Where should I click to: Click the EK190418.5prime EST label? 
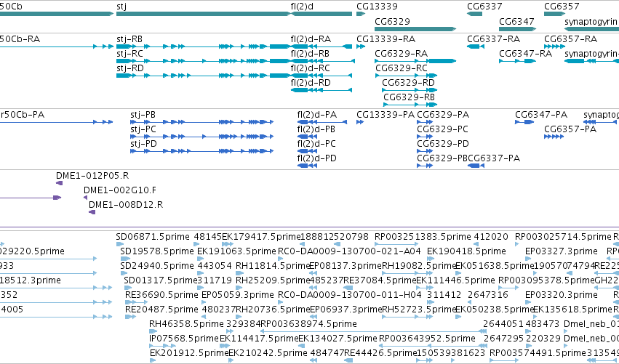pyautogui.click(x=466, y=251)
